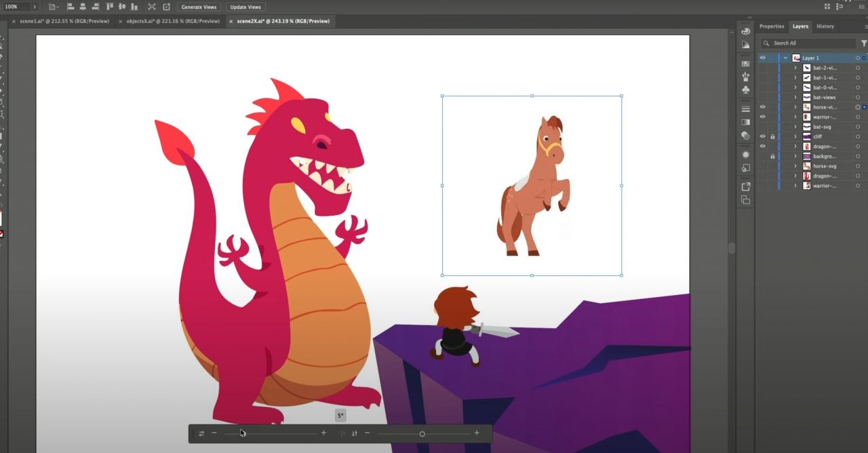Screen dimensions: 868x453
Task: Click the horizontal swap arrows icon in view widget
Action: 201,433
